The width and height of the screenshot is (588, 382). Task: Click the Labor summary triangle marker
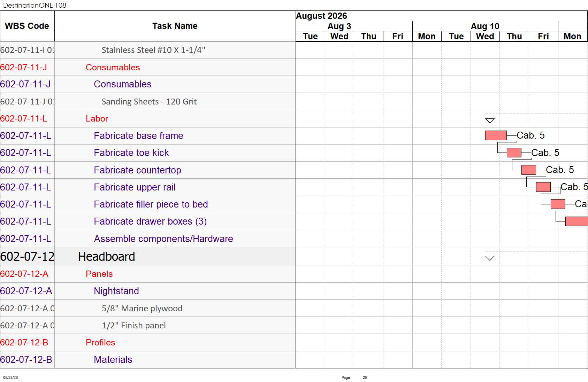(490, 121)
